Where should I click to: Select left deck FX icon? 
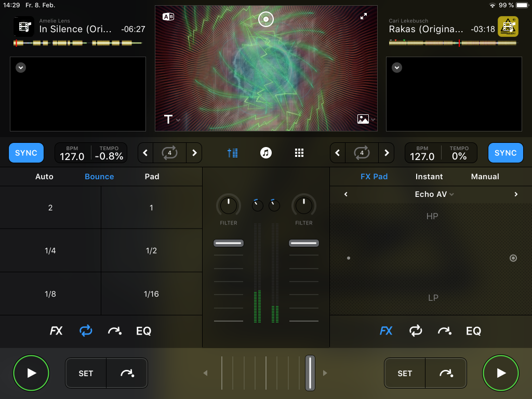[x=56, y=331]
